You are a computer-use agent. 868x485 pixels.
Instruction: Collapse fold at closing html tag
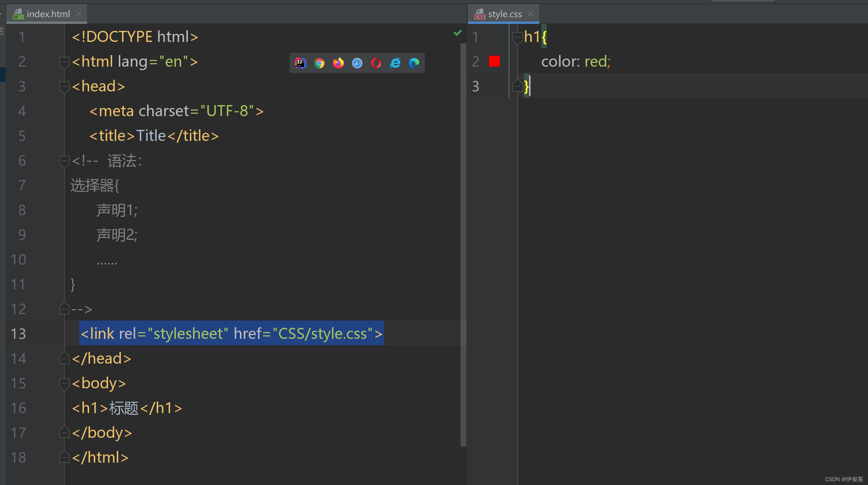pos(64,457)
